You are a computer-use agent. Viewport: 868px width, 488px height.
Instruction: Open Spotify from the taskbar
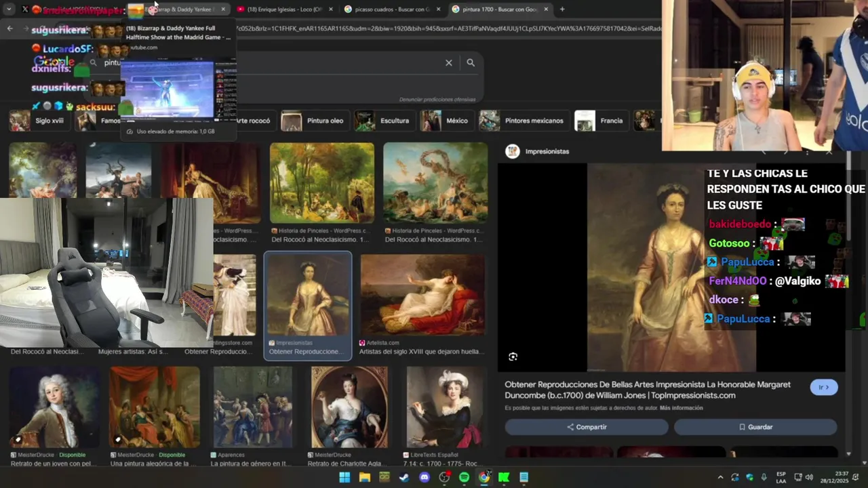tap(464, 477)
